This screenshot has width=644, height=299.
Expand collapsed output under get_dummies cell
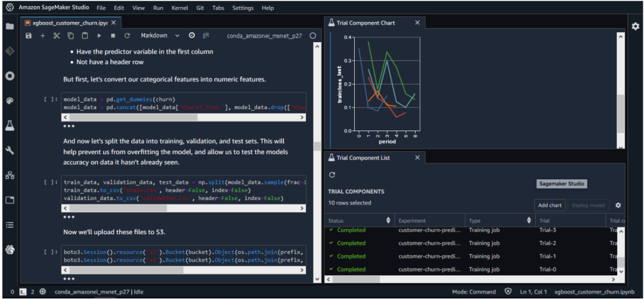(69, 126)
